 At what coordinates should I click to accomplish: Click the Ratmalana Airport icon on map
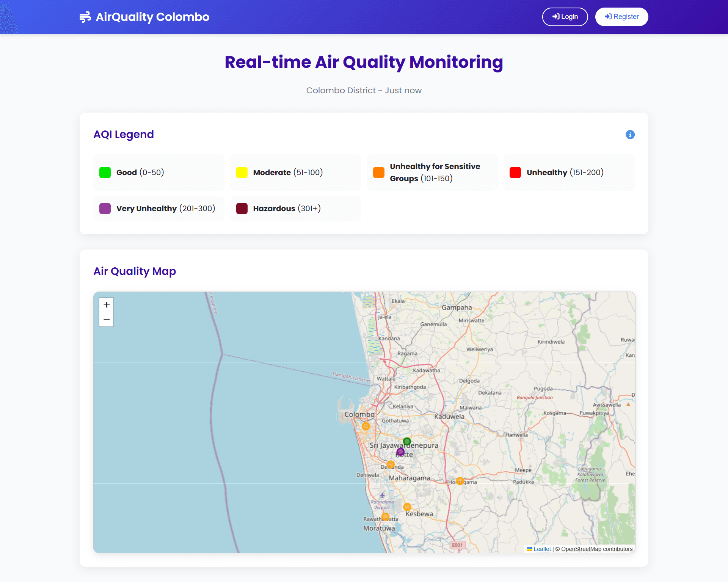click(x=382, y=495)
